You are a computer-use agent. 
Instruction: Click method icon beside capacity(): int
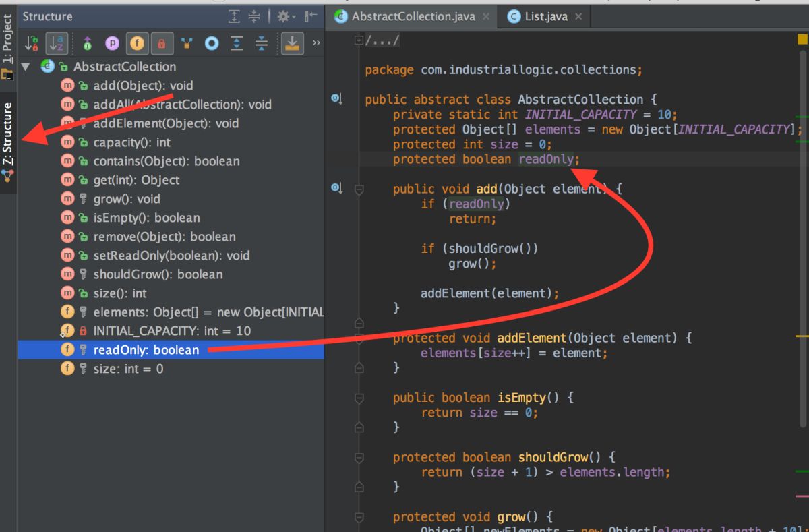tap(67, 142)
